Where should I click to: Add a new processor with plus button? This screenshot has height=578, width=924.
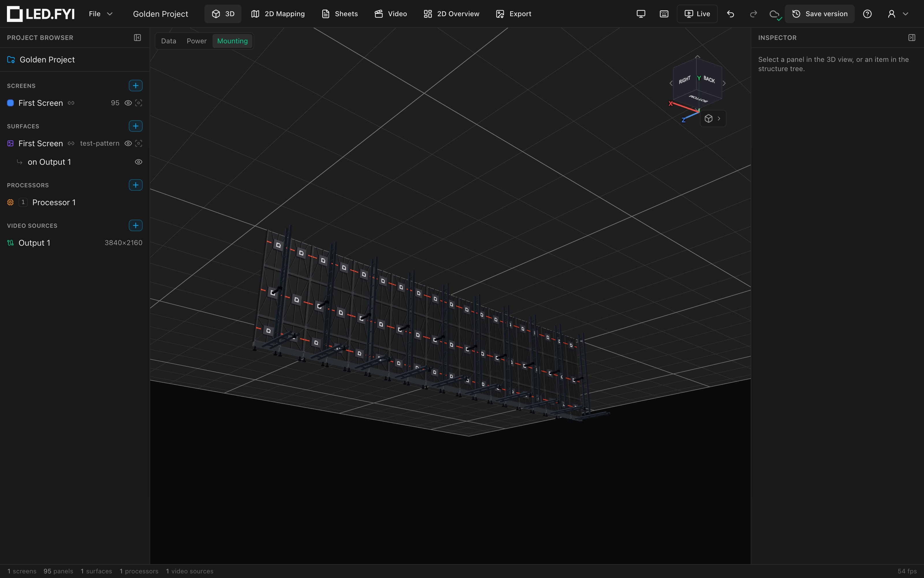pyautogui.click(x=135, y=185)
